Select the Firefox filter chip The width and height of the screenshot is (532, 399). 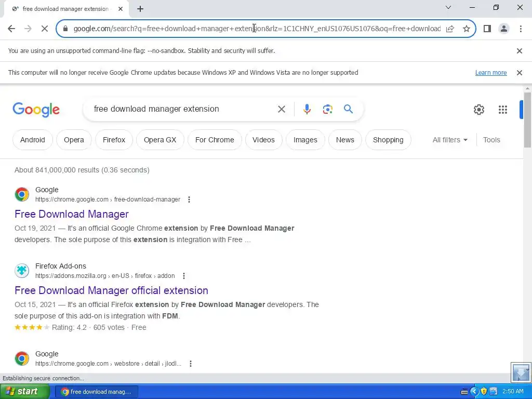click(x=114, y=140)
